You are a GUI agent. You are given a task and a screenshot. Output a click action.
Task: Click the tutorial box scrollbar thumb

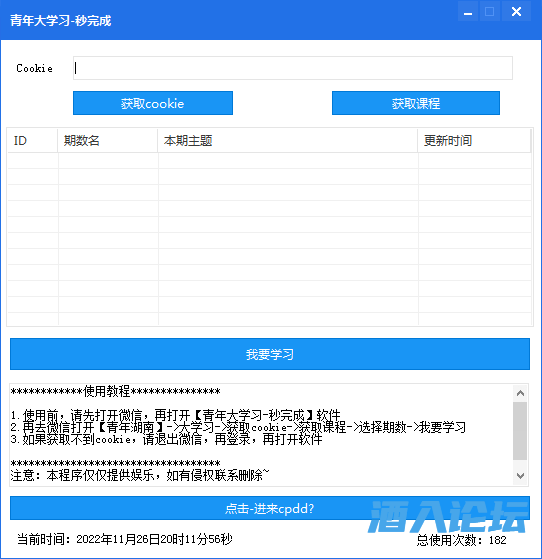520,431
